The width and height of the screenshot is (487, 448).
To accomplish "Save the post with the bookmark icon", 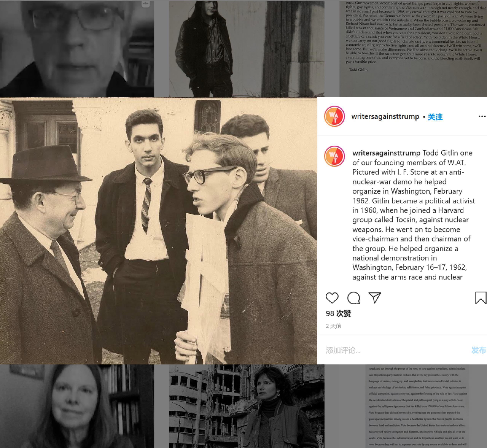I will [481, 298].
